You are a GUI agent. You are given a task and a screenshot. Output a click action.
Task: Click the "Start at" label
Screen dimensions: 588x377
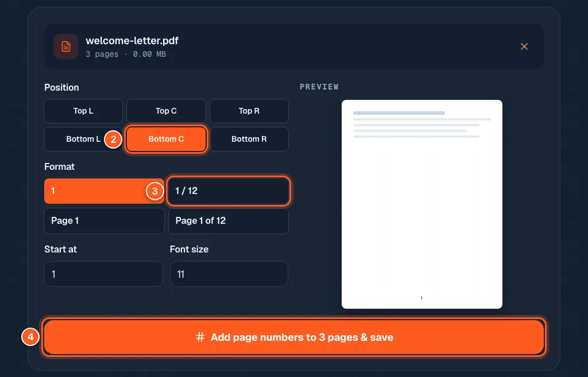coord(60,249)
